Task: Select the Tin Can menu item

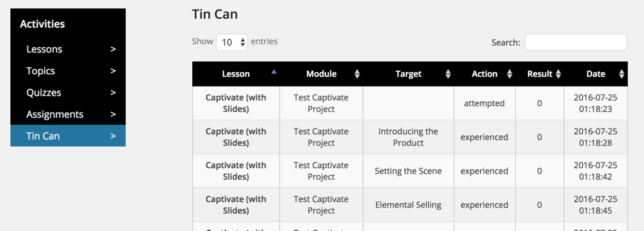Action: pos(68,136)
